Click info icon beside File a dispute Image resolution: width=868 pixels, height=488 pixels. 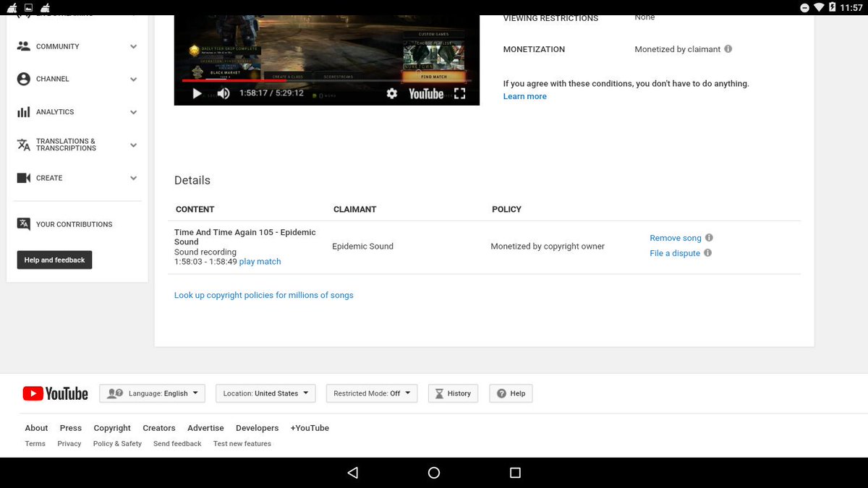[x=707, y=253]
